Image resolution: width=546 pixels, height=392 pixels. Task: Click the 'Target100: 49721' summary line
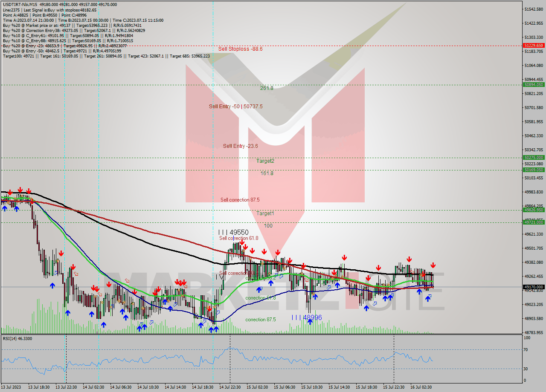point(106,56)
